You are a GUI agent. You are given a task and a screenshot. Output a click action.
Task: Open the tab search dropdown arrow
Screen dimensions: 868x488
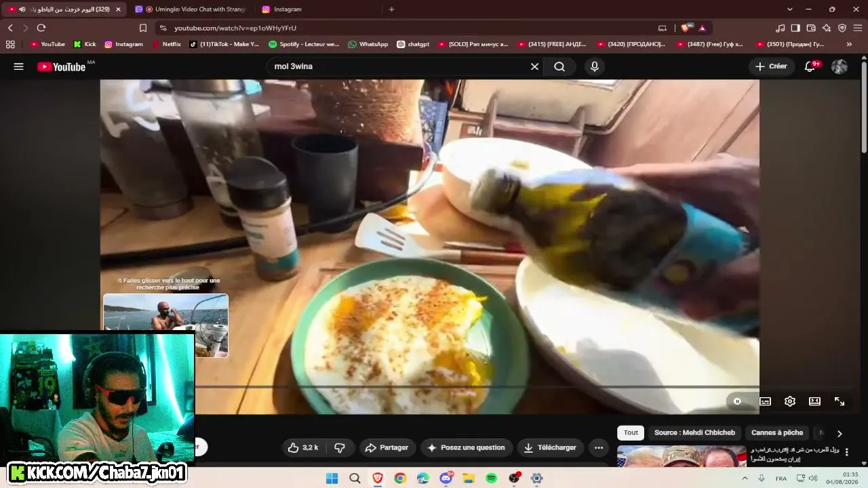click(789, 9)
